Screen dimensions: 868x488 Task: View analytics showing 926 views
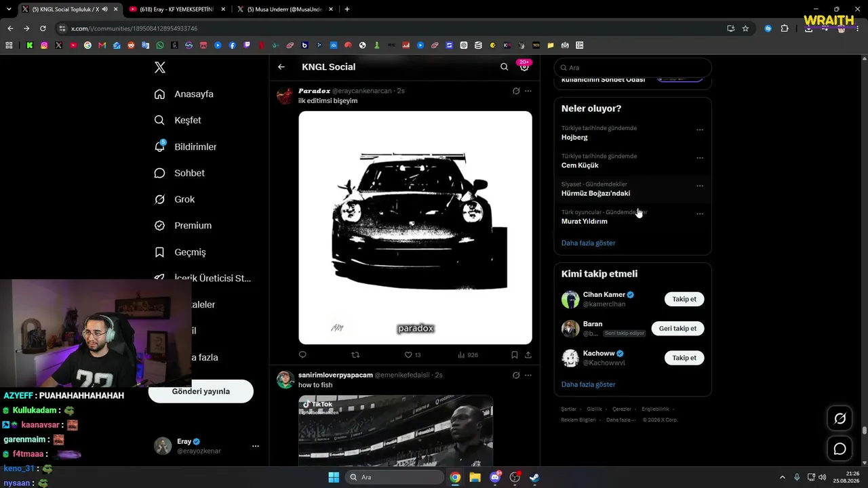(468, 354)
